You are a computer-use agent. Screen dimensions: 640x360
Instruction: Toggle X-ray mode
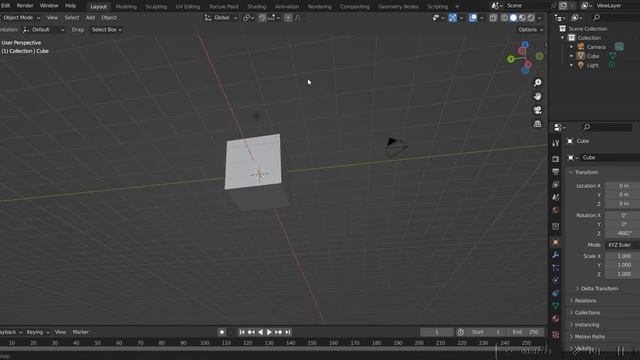click(x=493, y=18)
